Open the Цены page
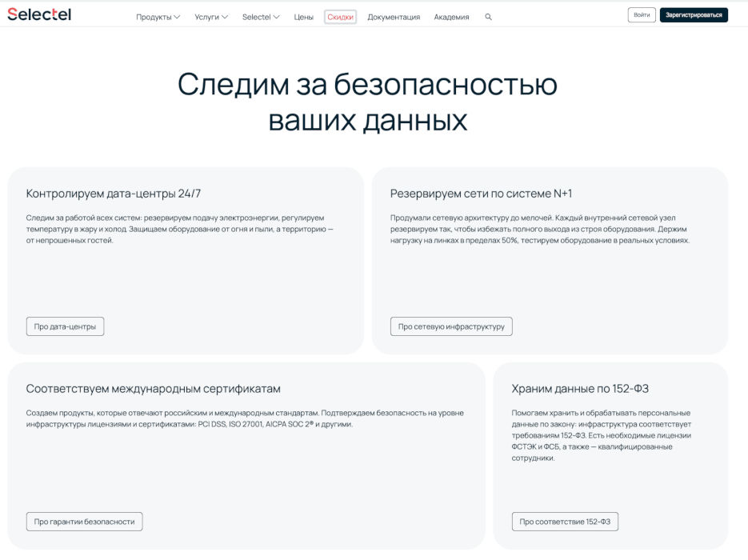Viewport: 748px width, 560px height. [303, 17]
